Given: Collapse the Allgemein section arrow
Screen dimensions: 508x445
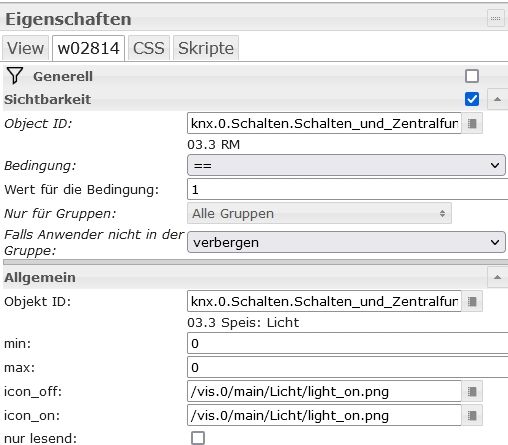Looking at the screenshot, I should [x=497, y=277].
